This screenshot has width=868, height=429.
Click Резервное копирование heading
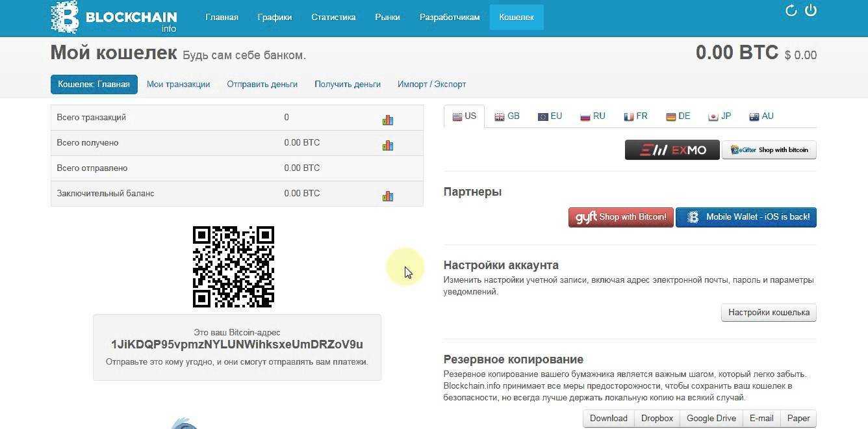pyautogui.click(x=513, y=359)
